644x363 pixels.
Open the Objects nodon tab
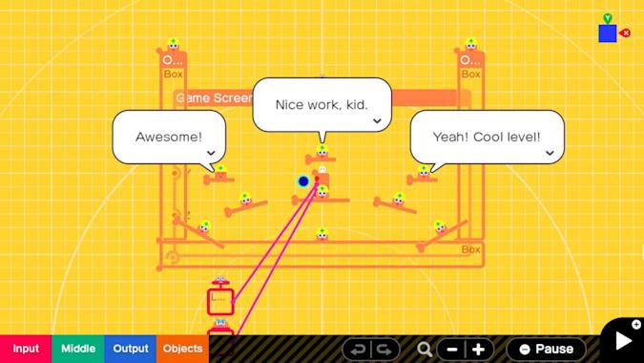[x=182, y=349]
